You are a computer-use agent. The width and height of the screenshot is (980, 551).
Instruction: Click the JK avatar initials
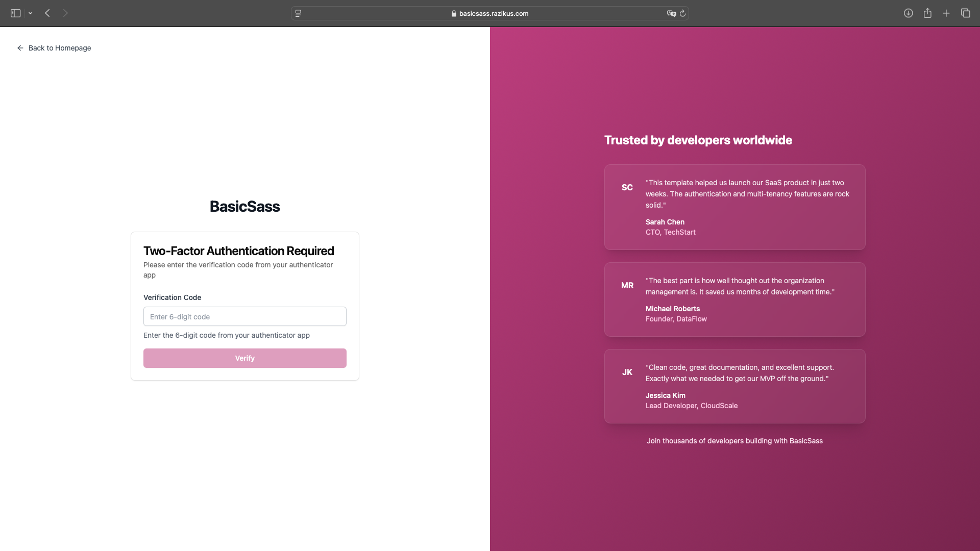pyautogui.click(x=627, y=372)
